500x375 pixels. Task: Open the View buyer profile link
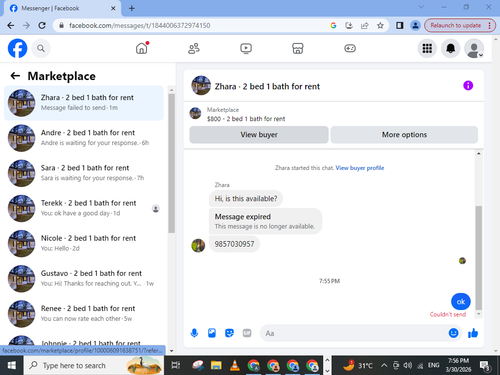click(x=360, y=168)
